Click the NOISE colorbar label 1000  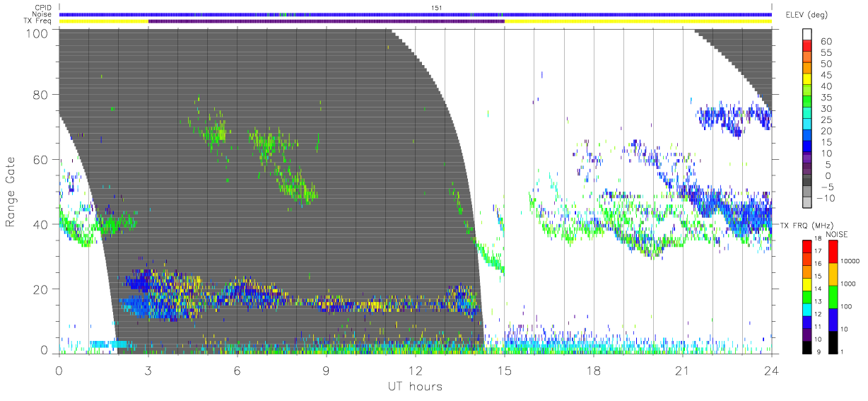(x=848, y=285)
